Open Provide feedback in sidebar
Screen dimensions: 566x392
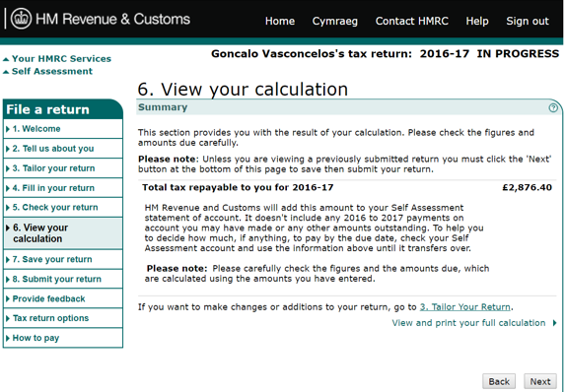click(x=63, y=298)
